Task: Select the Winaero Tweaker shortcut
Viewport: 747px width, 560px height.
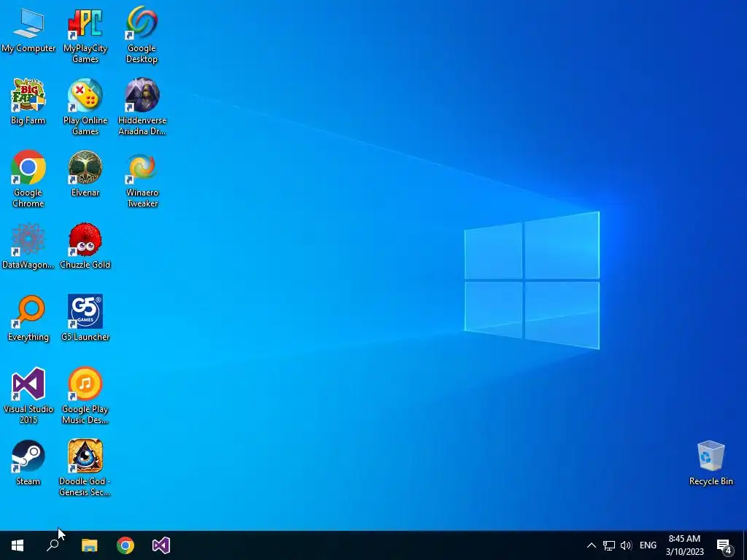Action: click(142, 179)
